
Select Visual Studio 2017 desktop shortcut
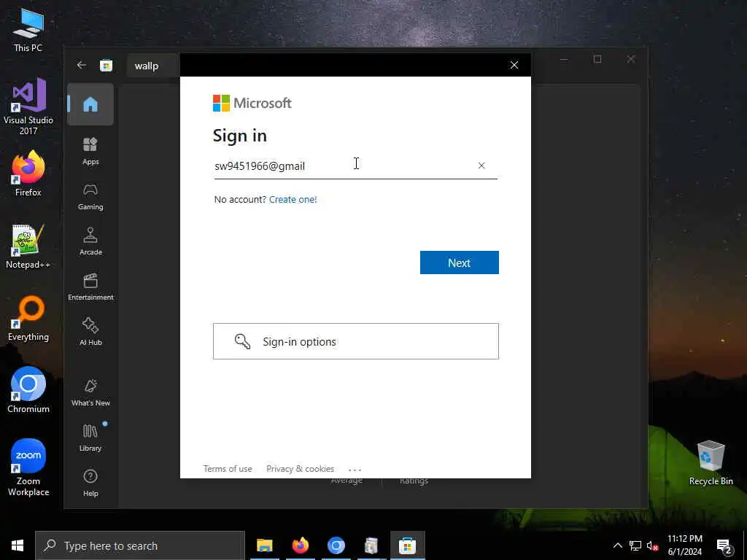(x=28, y=106)
